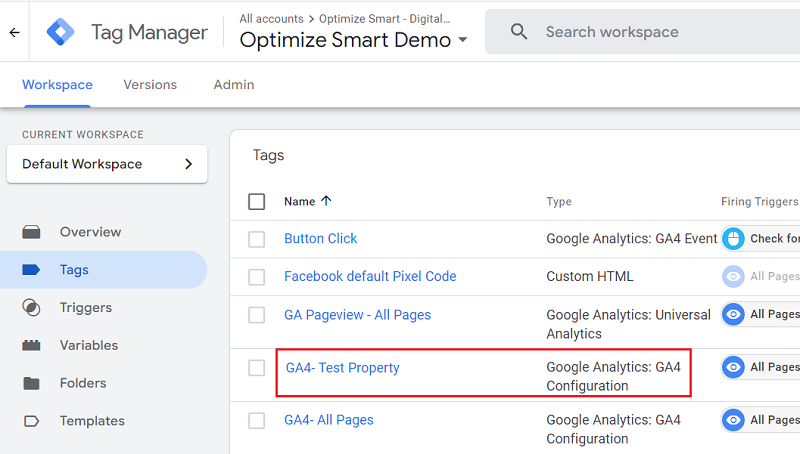Expand the Default Workspace selector
The height and width of the screenshot is (454, 800).
pos(107,164)
